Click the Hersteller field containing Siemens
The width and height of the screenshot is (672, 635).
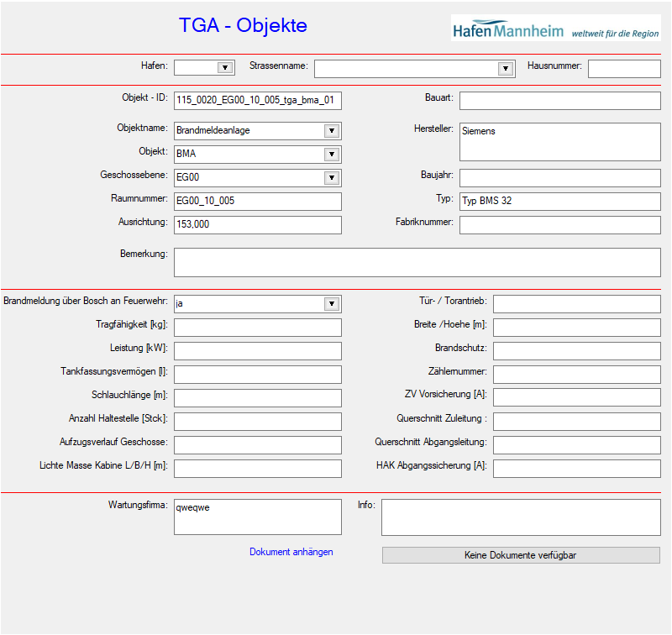(559, 142)
